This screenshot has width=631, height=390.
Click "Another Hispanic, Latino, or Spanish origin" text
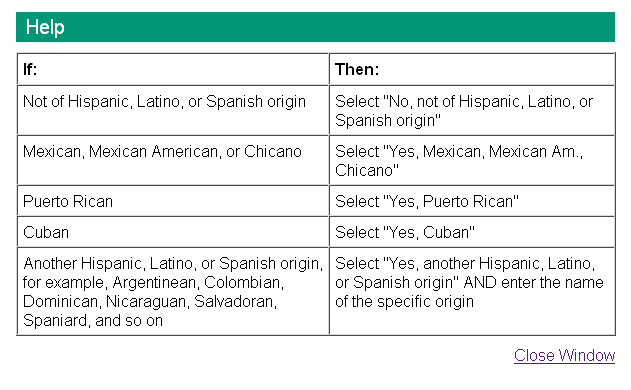tap(173, 263)
